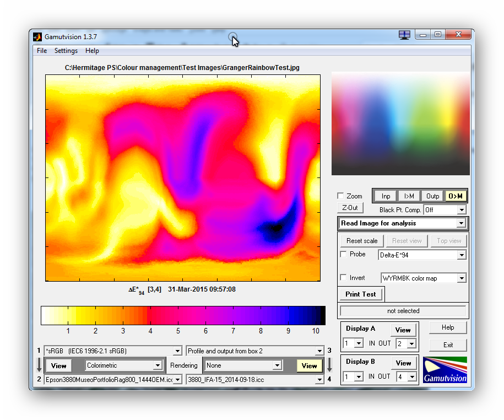Select the I>M display mode button
The width and height of the screenshot is (504, 420).
(x=409, y=196)
